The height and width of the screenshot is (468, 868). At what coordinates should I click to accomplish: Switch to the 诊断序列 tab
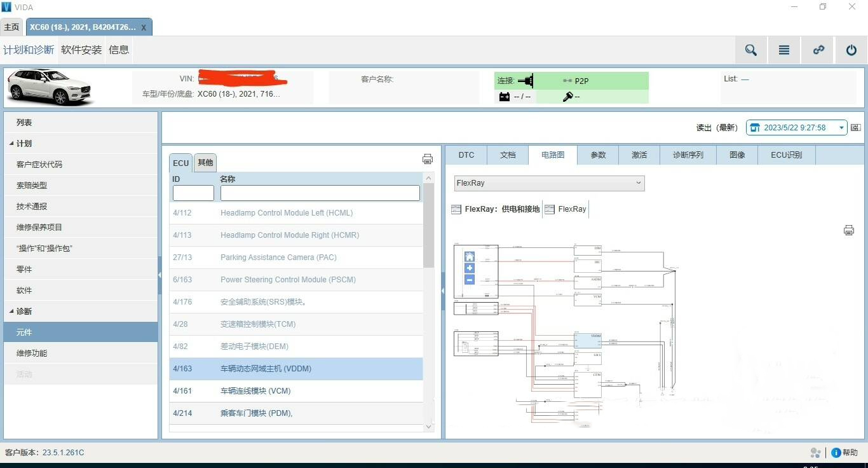pos(688,155)
